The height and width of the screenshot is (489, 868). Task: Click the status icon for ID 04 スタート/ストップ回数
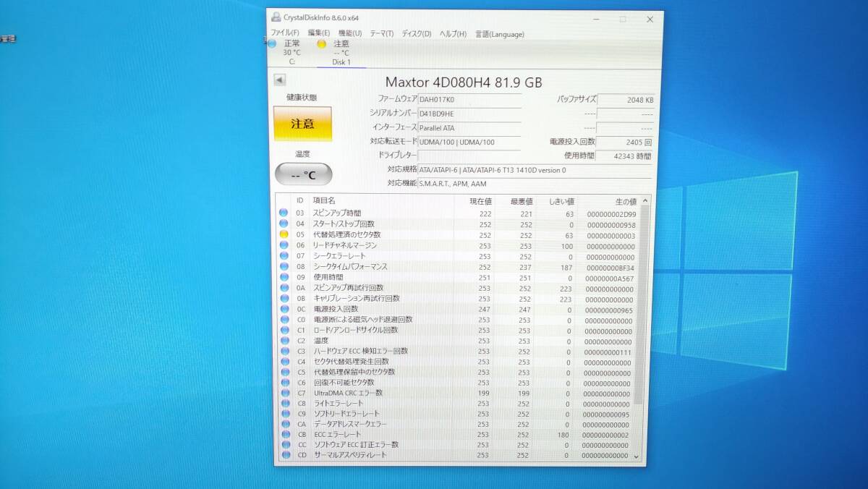pos(284,224)
